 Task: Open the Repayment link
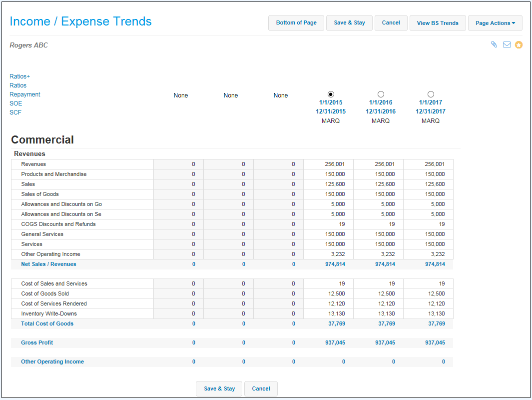pos(25,94)
